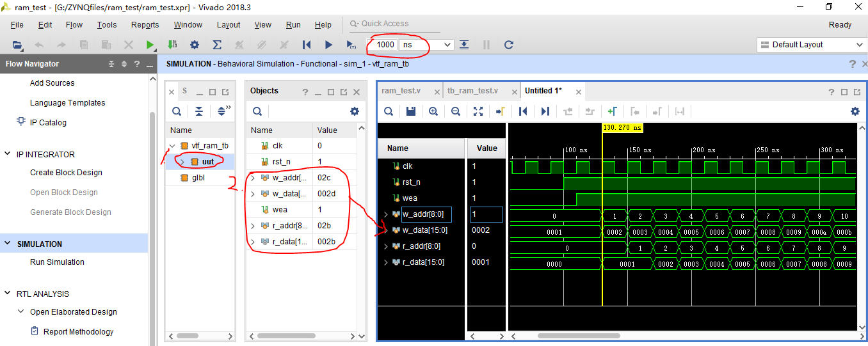Click the yellow 130.270 ns cursor label
868x346 pixels.
coord(623,128)
